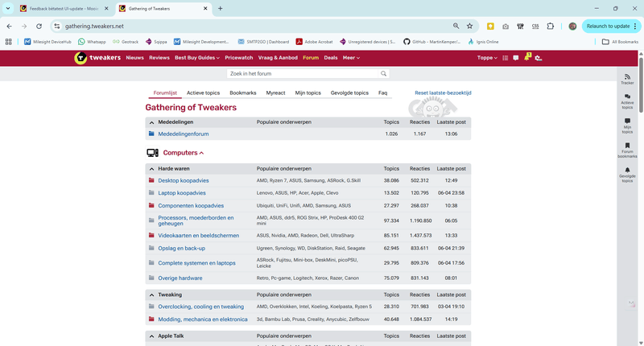This screenshot has width=644, height=346.
Task: Open browser extensions puzzle icon
Action: click(x=551, y=26)
